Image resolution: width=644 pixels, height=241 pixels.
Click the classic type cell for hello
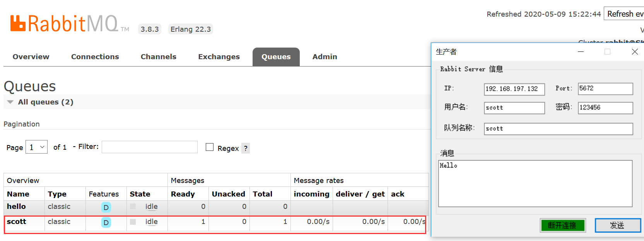(59, 206)
